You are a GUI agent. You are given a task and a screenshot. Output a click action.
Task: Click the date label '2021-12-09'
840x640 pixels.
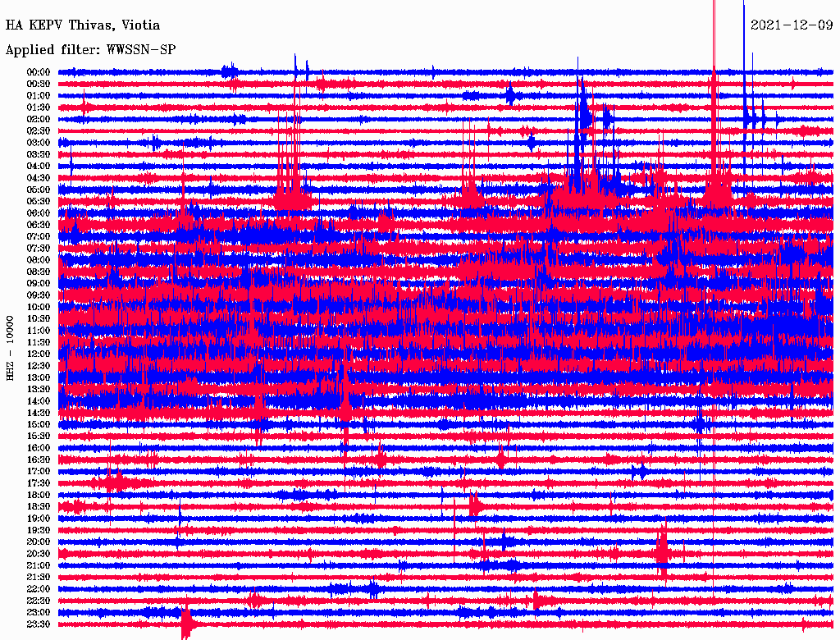point(792,25)
